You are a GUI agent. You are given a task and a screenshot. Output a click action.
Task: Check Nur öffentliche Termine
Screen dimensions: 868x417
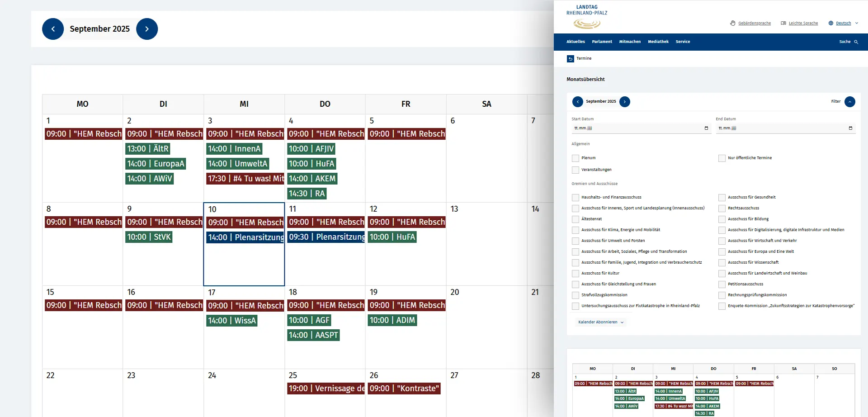coord(722,158)
